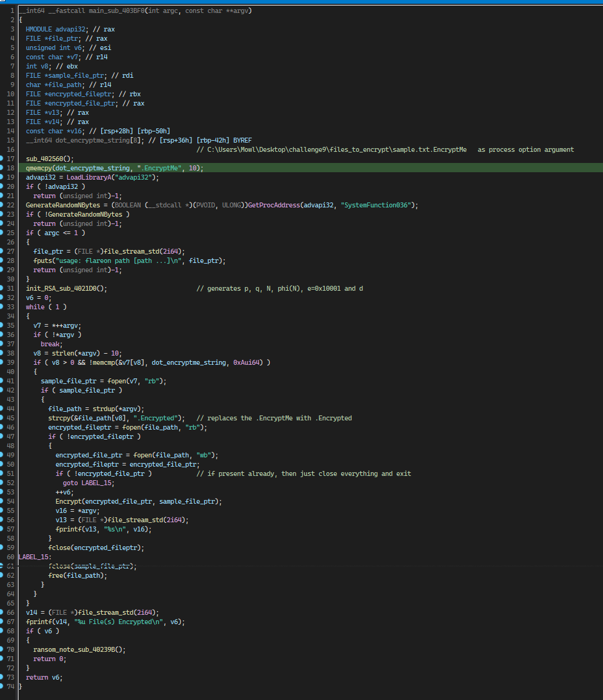Click the strcpy call
Viewport: 603px width, 700px height.
point(59,418)
